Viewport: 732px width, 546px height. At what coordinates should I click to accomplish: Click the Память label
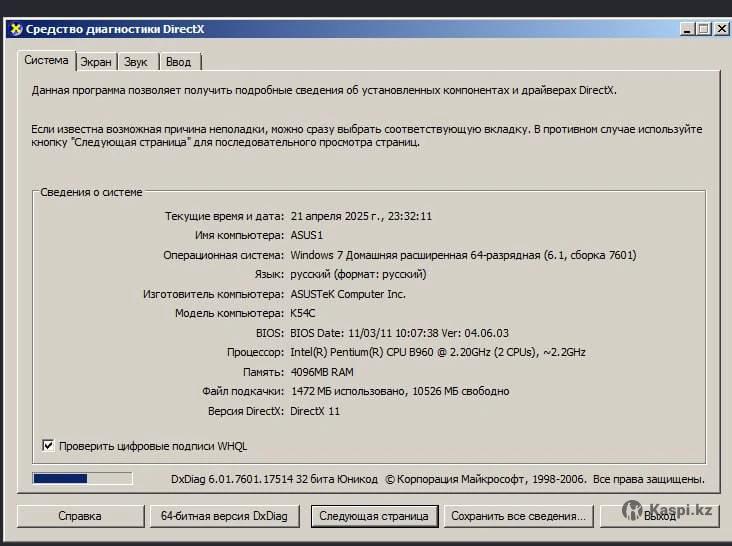[263, 372]
